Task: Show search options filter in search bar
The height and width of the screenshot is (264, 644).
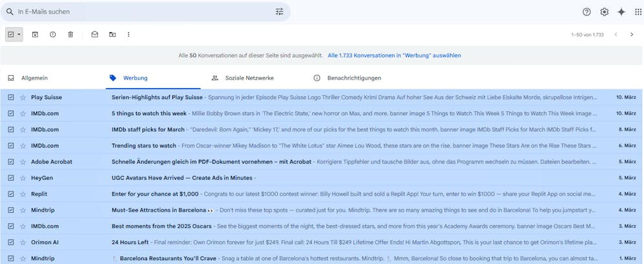Action: pyautogui.click(x=279, y=12)
